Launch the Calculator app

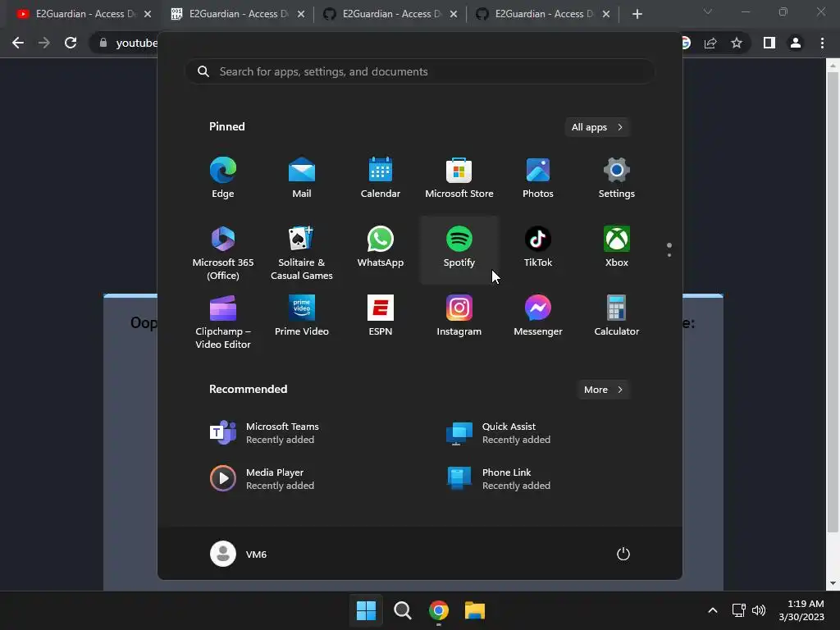click(617, 316)
